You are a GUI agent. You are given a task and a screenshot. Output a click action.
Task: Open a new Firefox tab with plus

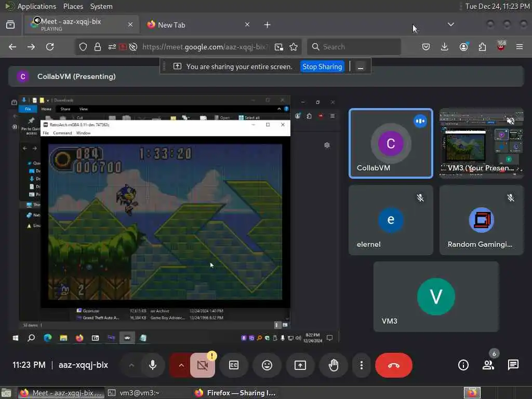(x=267, y=25)
